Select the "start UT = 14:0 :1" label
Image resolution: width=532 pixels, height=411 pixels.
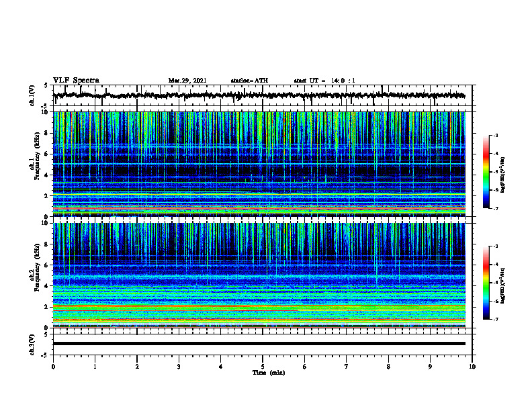[324, 81]
